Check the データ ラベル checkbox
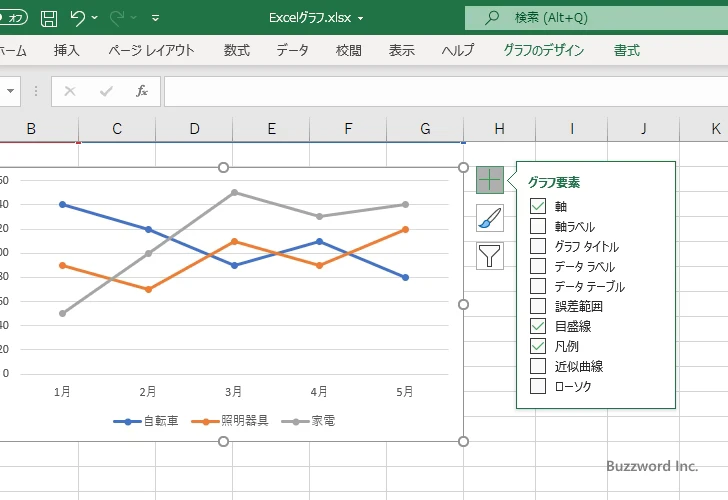This screenshot has width=728, height=500. (x=538, y=266)
